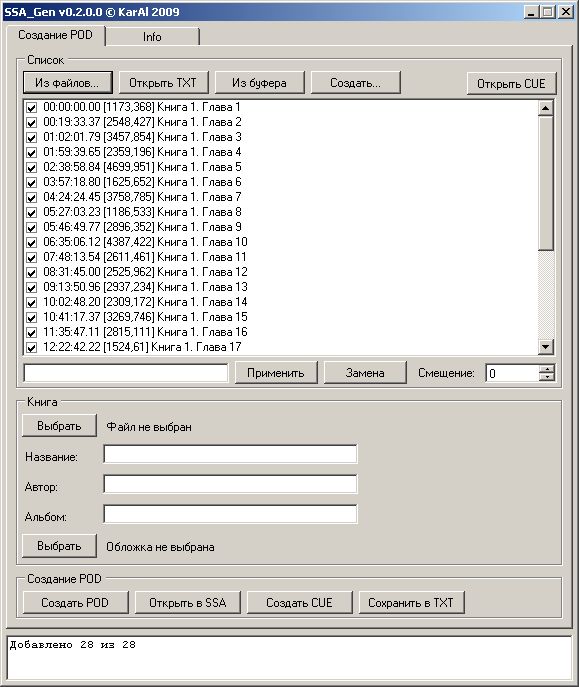
Task: Click the 'Замена' button
Action: click(365, 373)
